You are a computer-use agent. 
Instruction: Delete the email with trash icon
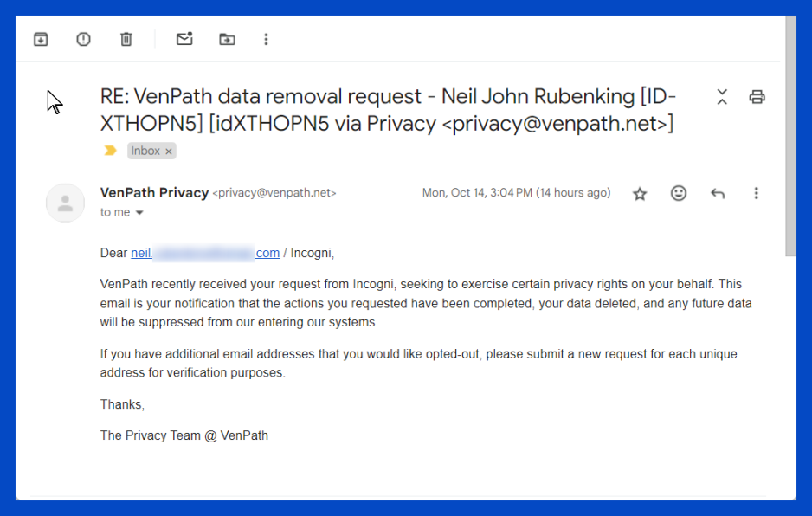point(126,39)
